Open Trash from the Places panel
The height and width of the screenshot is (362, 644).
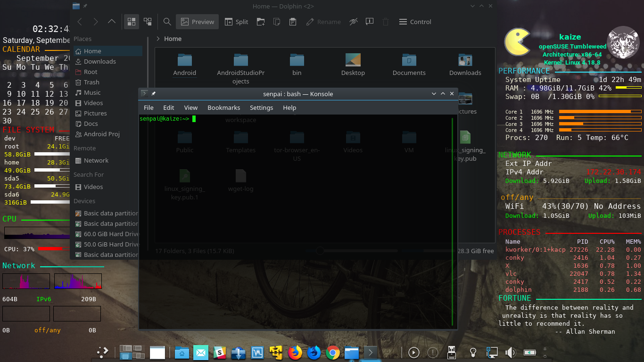(91, 82)
